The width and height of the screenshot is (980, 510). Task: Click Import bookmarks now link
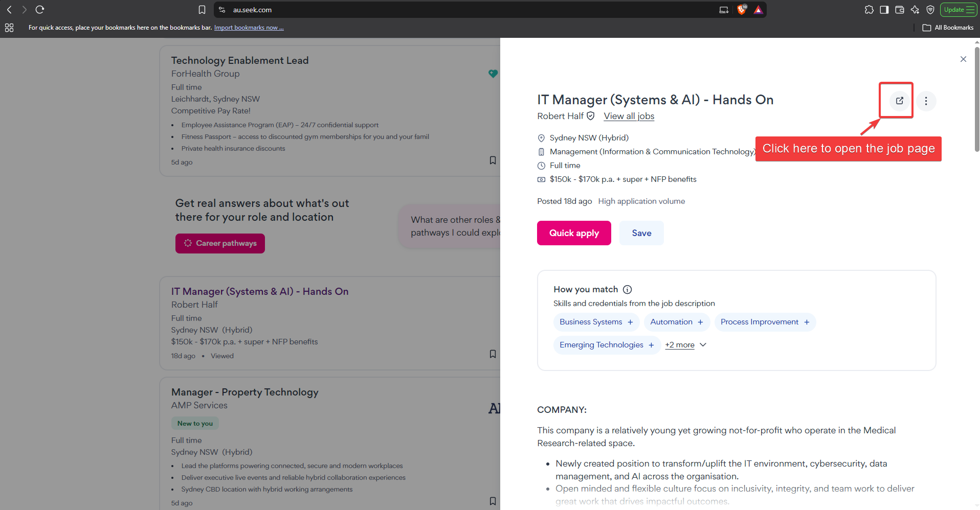click(249, 28)
